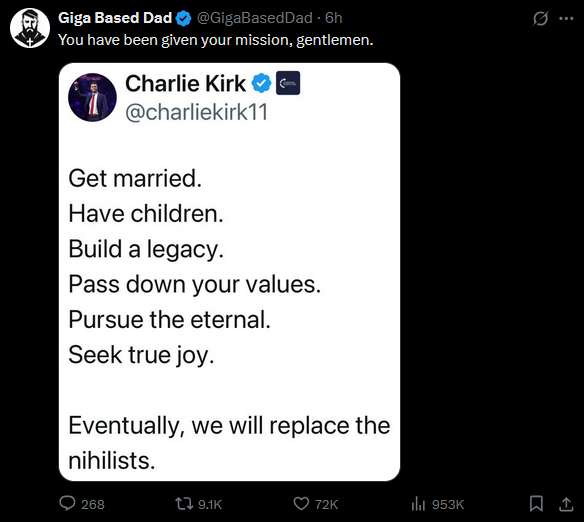Open Giga Based Dad's profile avatar

(30, 28)
